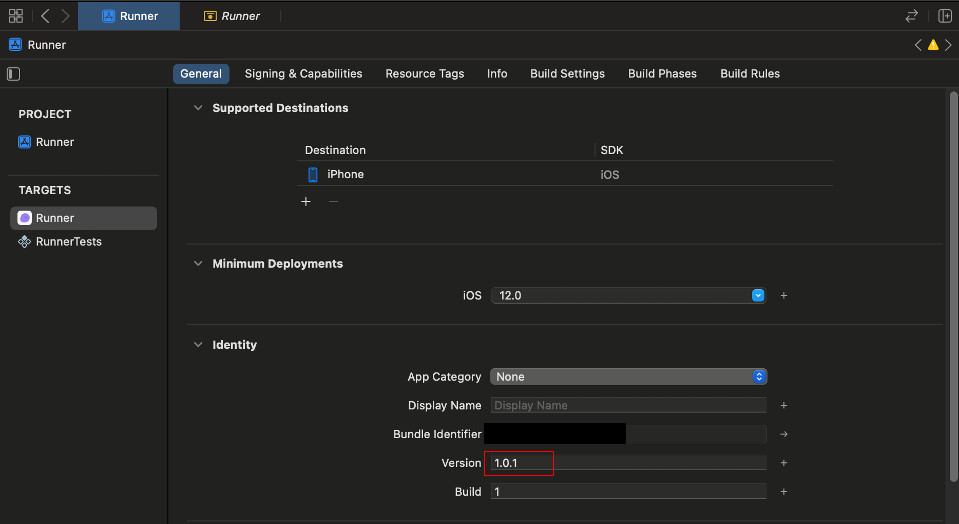This screenshot has height=524, width=959.
Task: Click the yellow warning triangle icon
Action: [933, 45]
